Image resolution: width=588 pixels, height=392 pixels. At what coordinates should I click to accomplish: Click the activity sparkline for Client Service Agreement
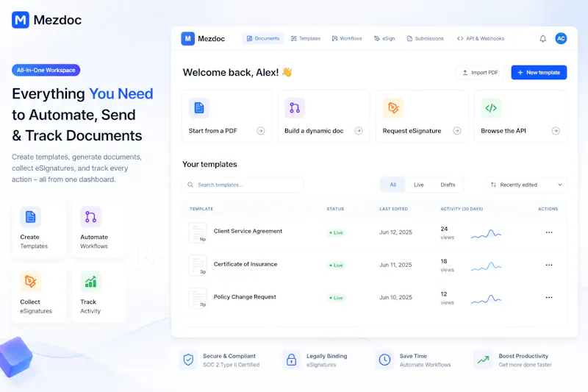click(486, 234)
